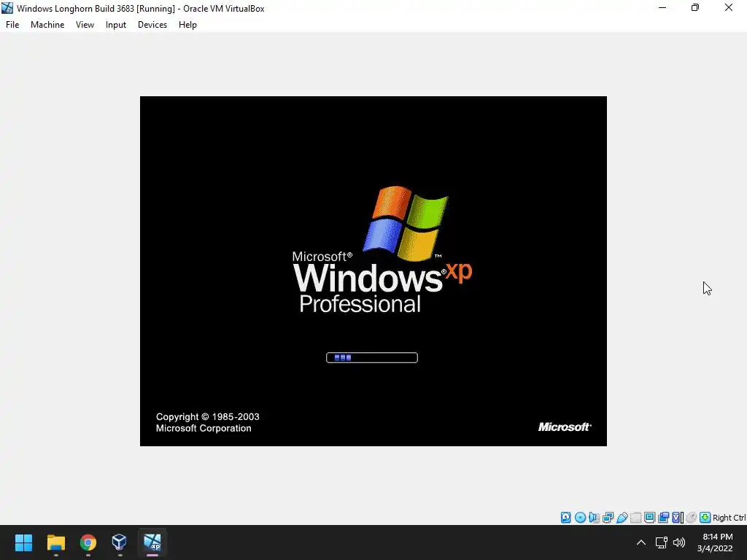Click the shared folders status icon
The width and height of the screenshot is (747, 560).
pos(636,518)
